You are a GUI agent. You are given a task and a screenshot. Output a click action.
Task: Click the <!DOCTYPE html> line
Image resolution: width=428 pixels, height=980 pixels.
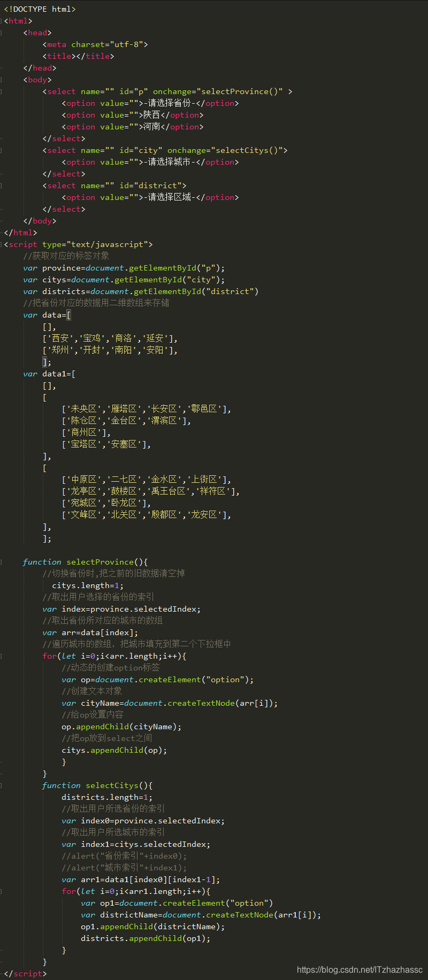click(40, 9)
